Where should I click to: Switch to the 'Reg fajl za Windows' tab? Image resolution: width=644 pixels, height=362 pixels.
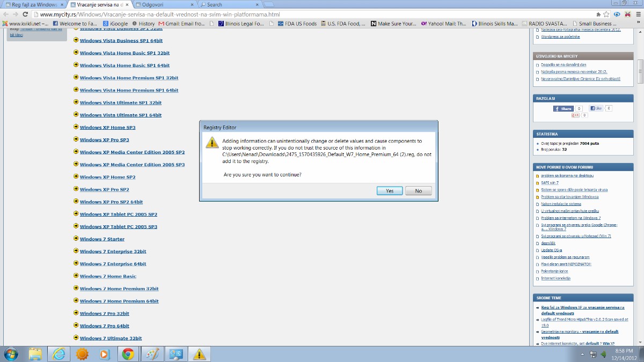[x=34, y=4]
